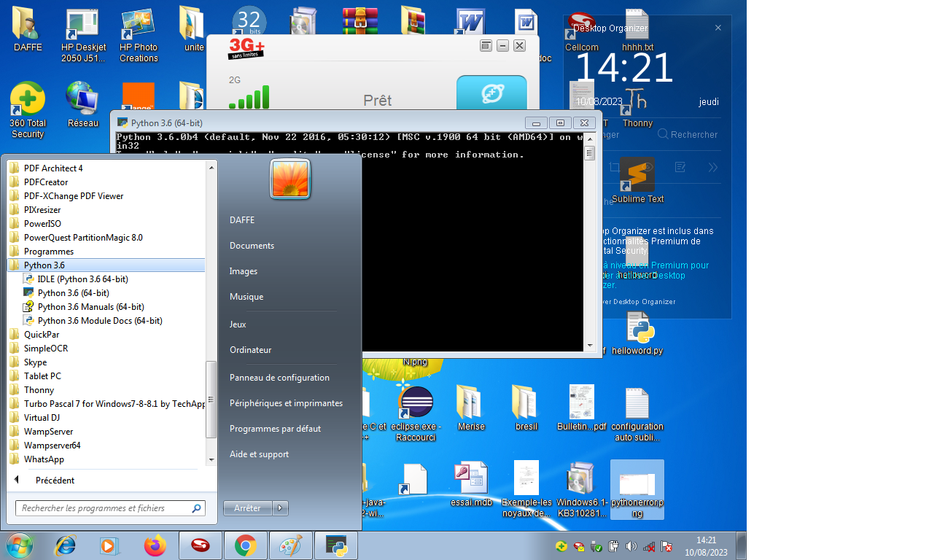
Task: Open Python 3.6 Module Docs (64-bit)
Action: click(99, 321)
